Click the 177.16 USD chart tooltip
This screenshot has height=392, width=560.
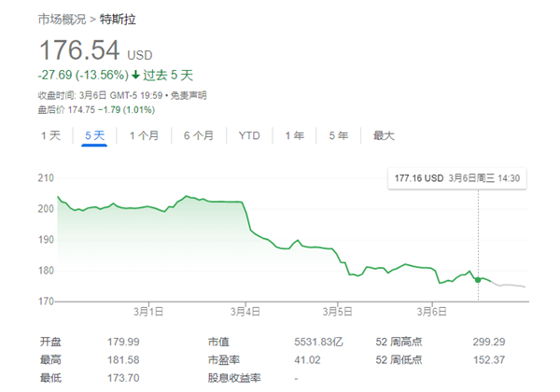[x=457, y=178]
